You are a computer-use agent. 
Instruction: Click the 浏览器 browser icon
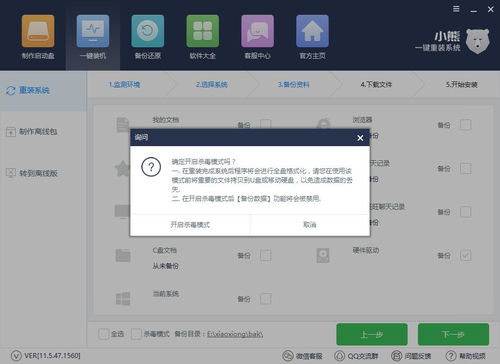click(323, 124)
